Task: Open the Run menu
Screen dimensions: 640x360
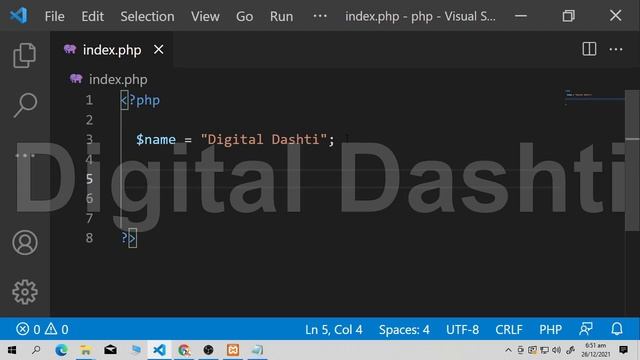Action: click(281, 16)
